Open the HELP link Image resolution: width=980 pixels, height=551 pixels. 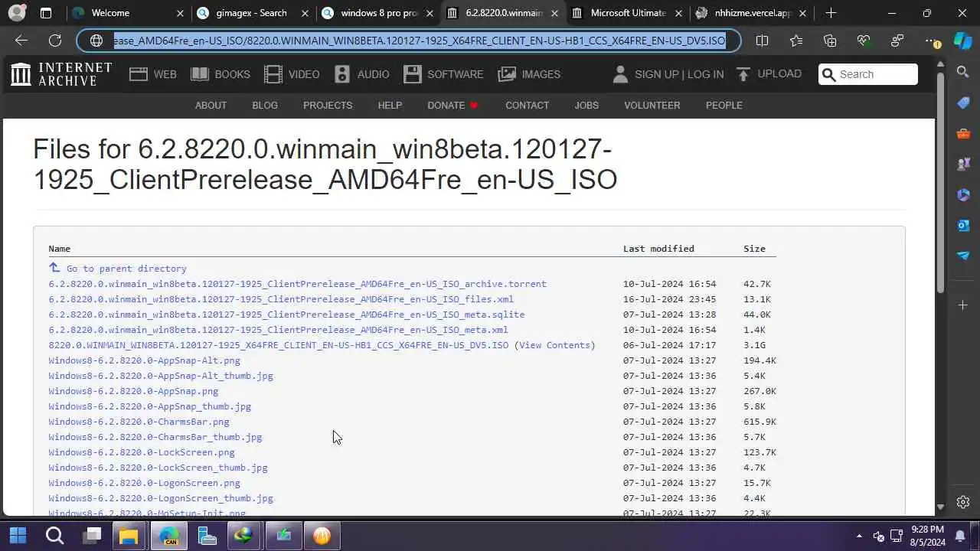tap(390, 105)
